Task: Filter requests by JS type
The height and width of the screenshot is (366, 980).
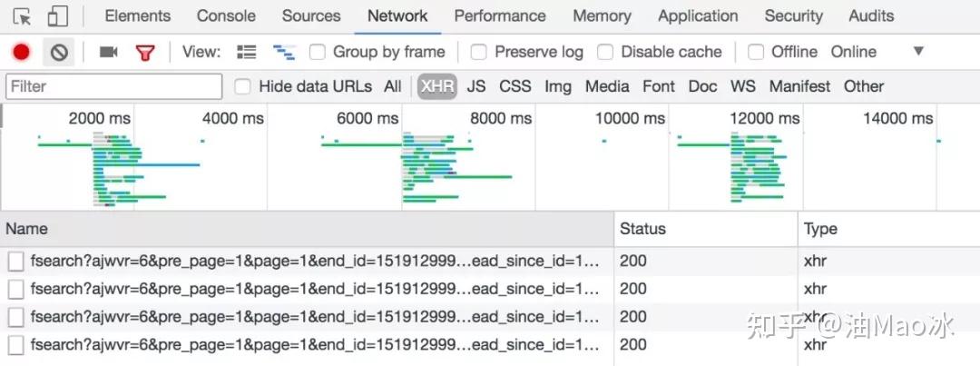Action: 475,86
